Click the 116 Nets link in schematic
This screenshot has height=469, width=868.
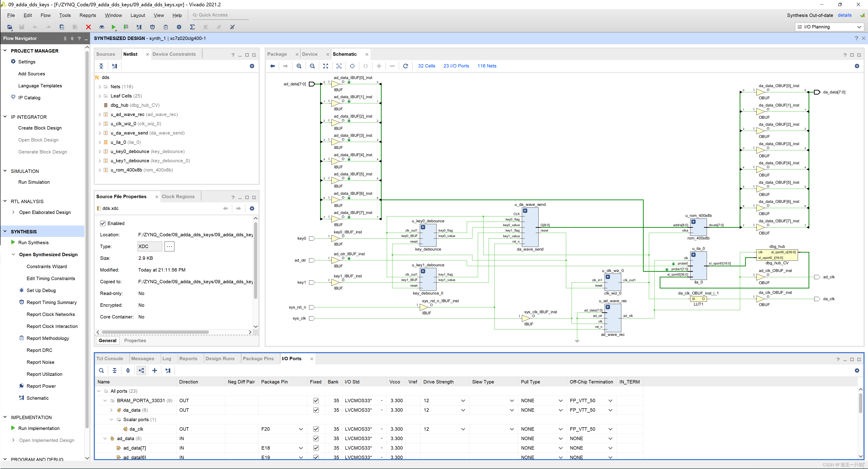point(487,66)
